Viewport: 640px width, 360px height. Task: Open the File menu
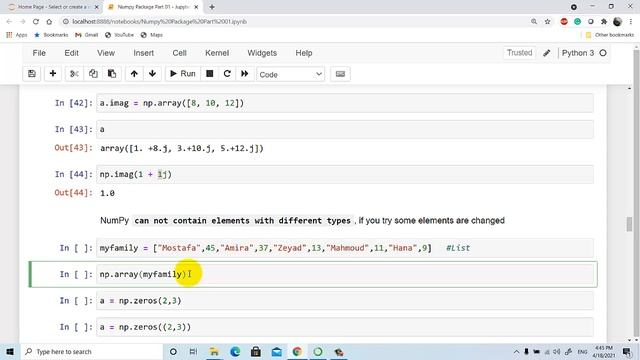coord(39,53)
